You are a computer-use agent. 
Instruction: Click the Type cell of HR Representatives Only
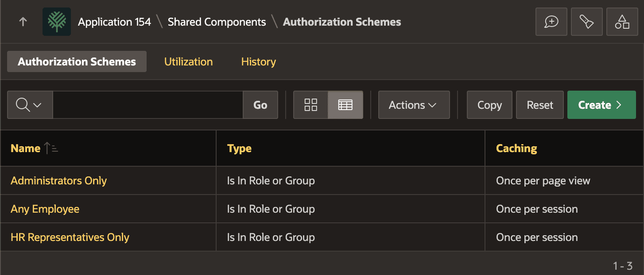click(x=350, y=237)
